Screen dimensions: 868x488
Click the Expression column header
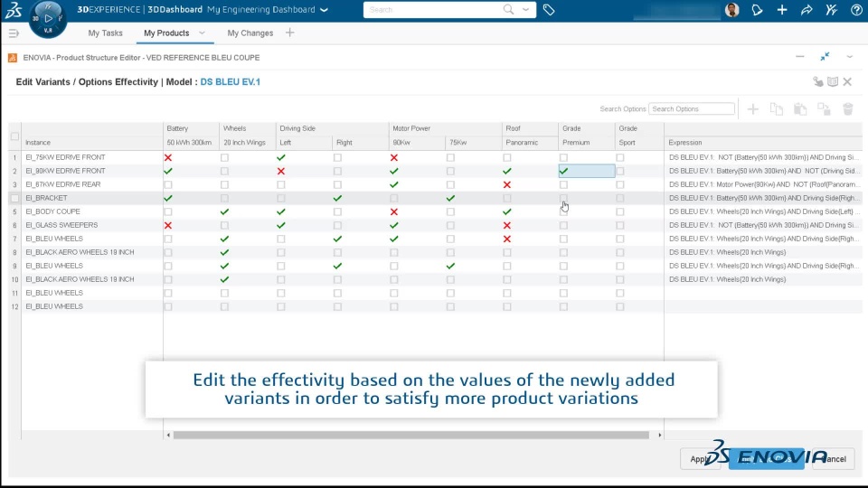(684, 143)
